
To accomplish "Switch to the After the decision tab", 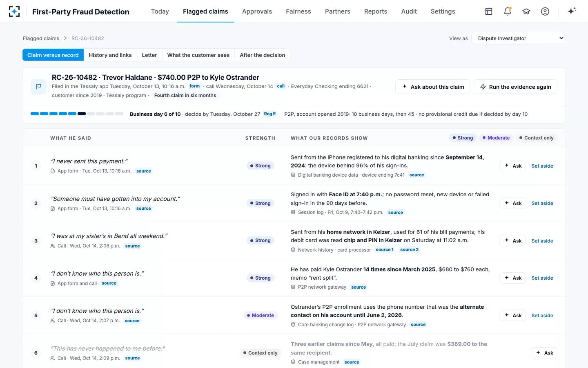I will (x=263, y=55).
